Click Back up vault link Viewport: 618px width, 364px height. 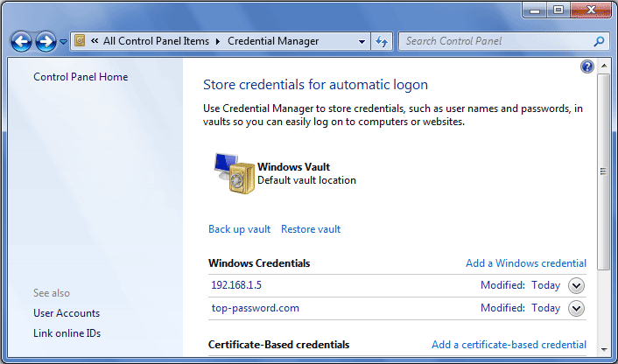tap(239, 229)
